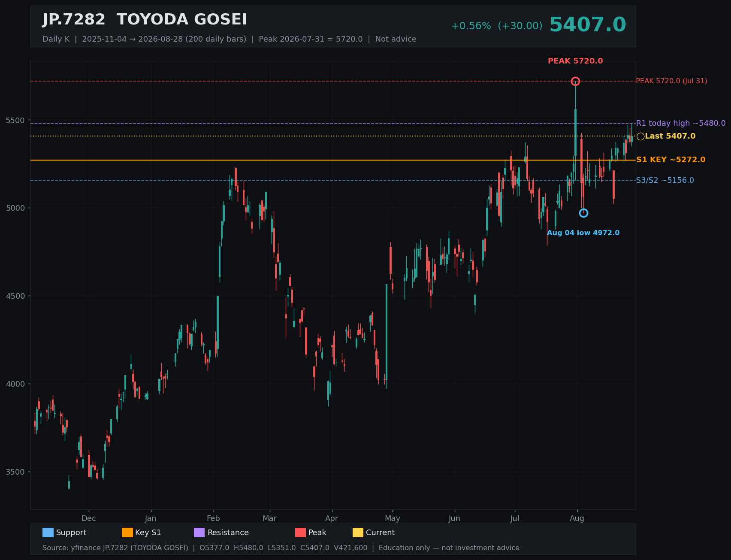Image resolution: width=731 pixels, height=560 pixels.
Task: Click the "Key S1" legend text
Action: [148, 533]
